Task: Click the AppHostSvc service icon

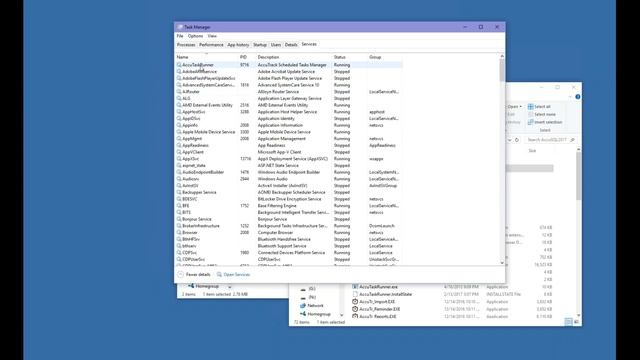Action: point(179,112)
